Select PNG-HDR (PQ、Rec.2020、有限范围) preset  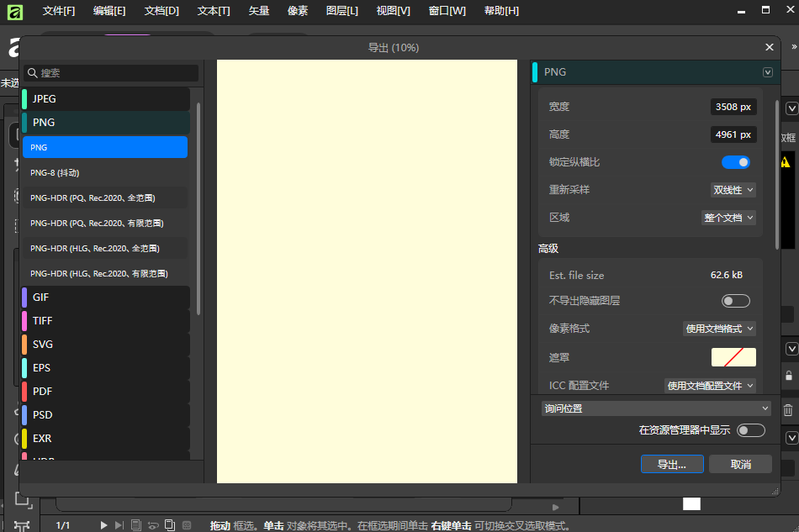[x=105, y=223]
